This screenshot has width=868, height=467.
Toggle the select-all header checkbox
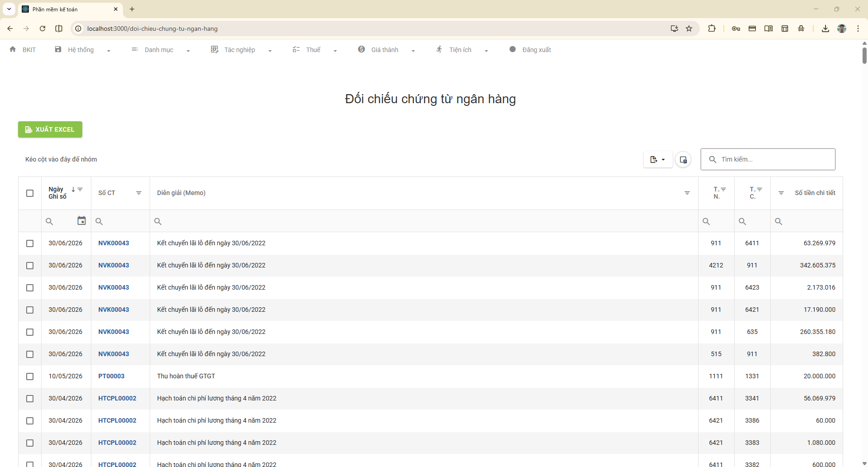(30, 193)
